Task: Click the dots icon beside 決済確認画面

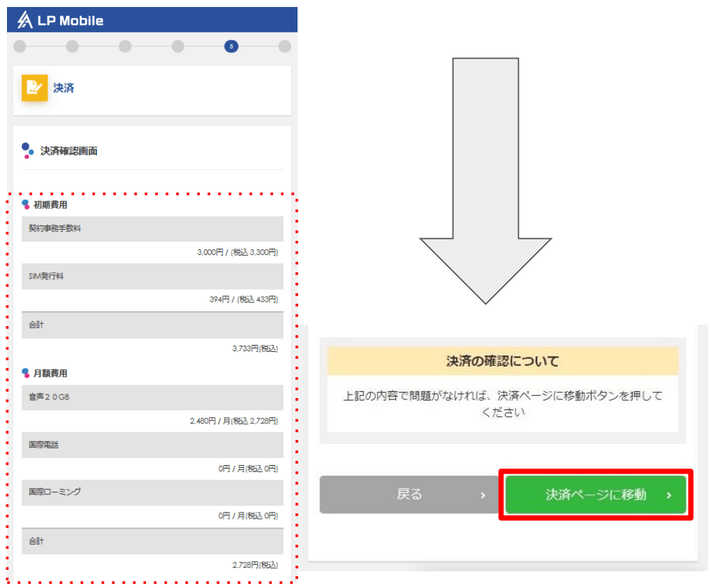Action: [x=28, y=151]
